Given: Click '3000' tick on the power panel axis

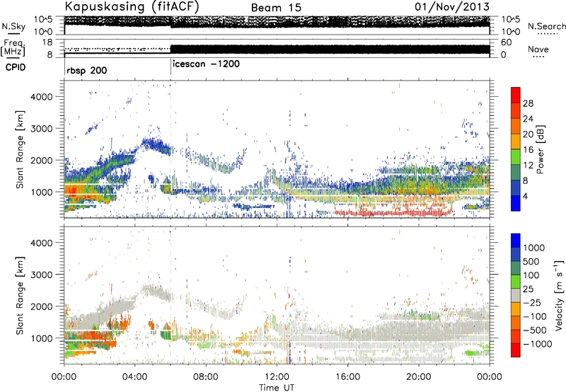Looking at the screenshot, I should [41, 129].
